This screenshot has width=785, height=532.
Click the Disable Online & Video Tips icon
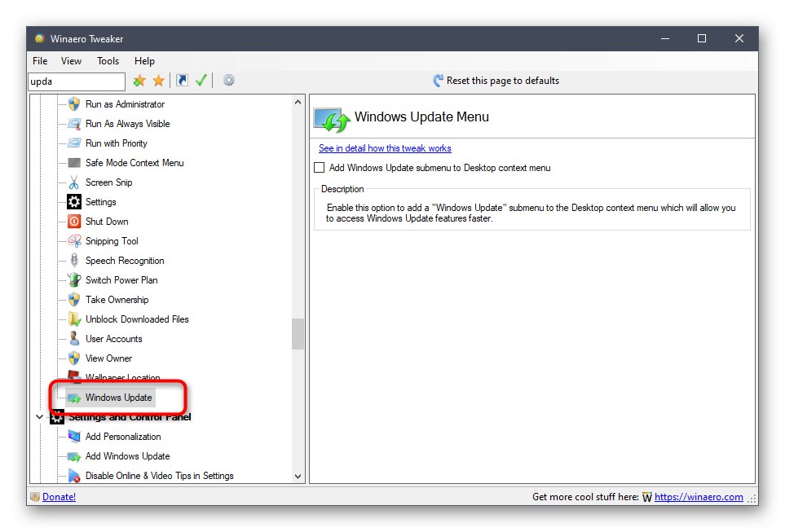(74, 476)
